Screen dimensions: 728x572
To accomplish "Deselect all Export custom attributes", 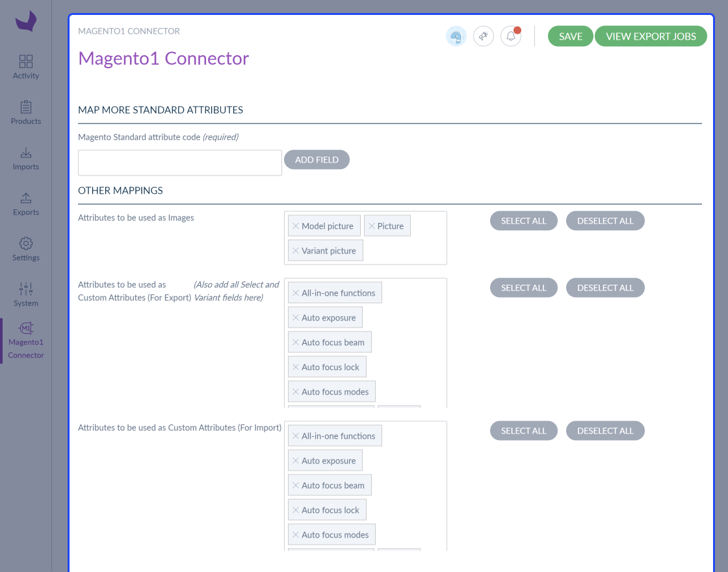I will click(605, 288).
